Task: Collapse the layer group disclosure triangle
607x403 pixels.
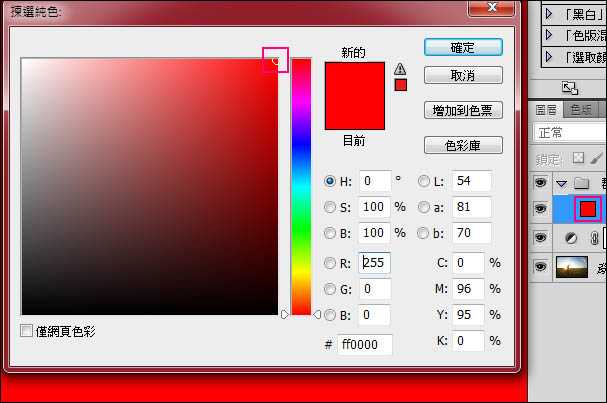Action: [561, 183]
